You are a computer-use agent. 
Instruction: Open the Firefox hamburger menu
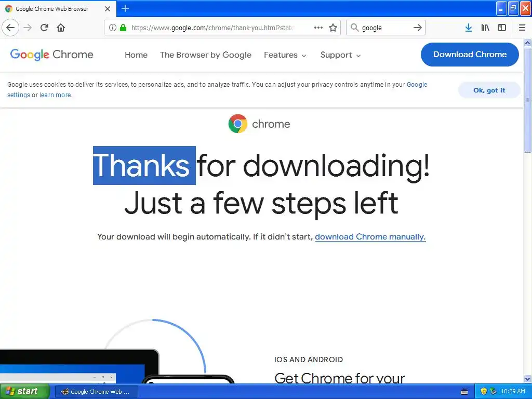click(522, 28)
